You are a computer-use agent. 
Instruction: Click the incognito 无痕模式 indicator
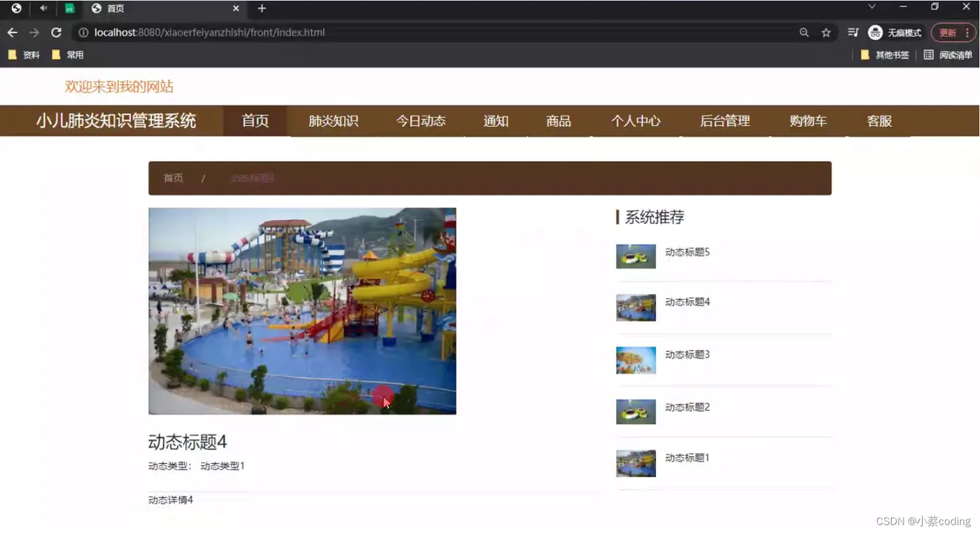tap(895, 32)
